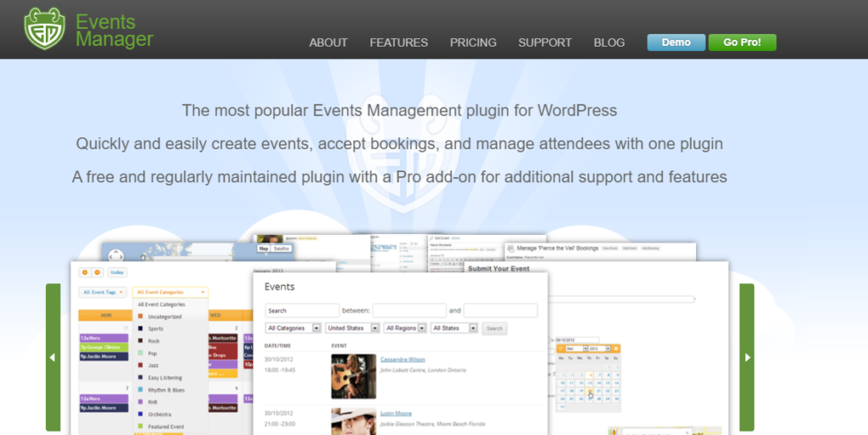The width and height of the screenshot is (868, 435).
Task: Open the SUPPORT section
Action: (545, 42)
